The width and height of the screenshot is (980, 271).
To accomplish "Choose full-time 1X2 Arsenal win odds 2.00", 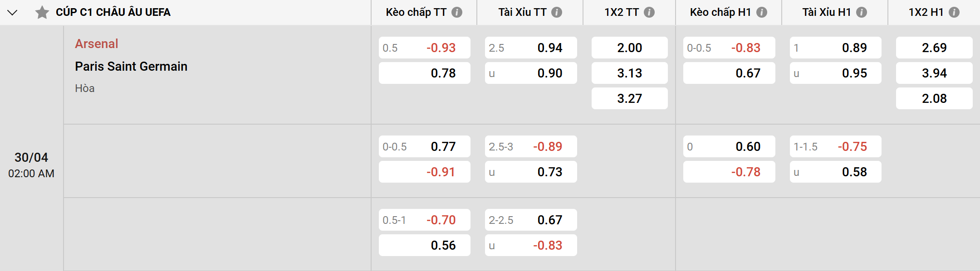I will tap(629, 48).
